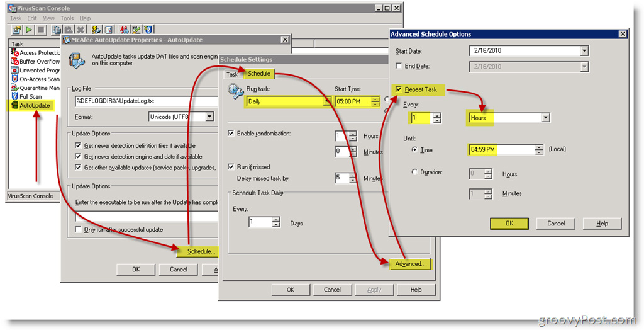The image size is (644, 330).
Task: Open the Help menu in VirusScan Console
Action: click(85, 18)
